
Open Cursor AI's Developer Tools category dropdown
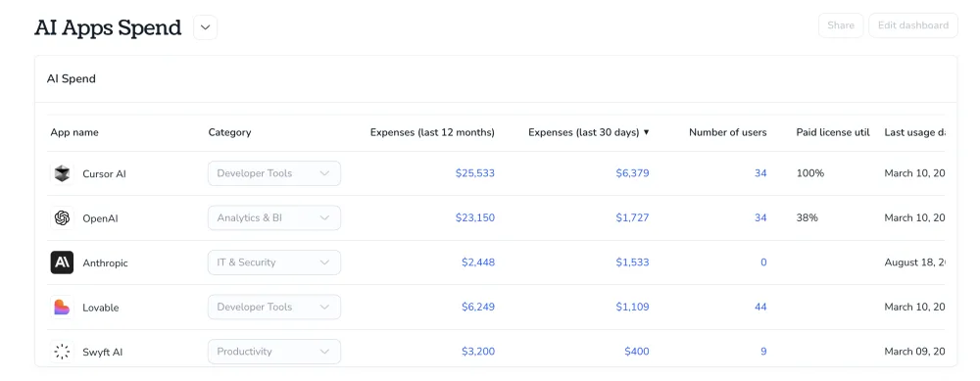(274, 173)
